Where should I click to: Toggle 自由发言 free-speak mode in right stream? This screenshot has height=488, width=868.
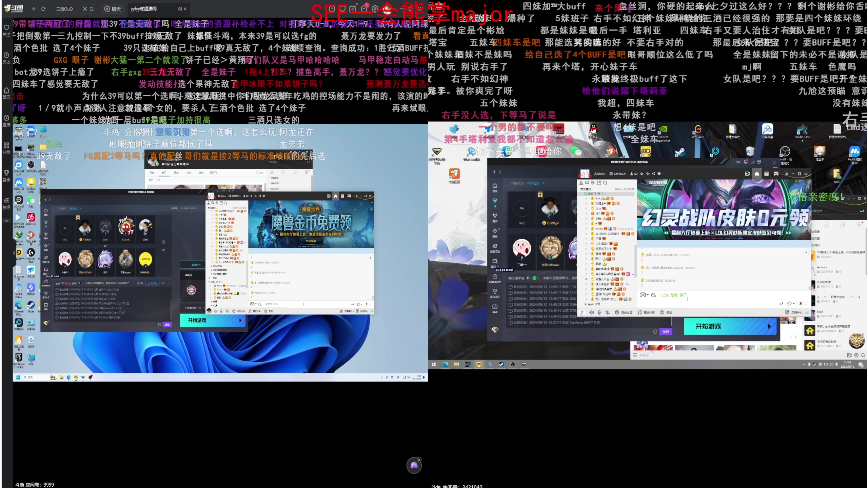pos(623,312)
